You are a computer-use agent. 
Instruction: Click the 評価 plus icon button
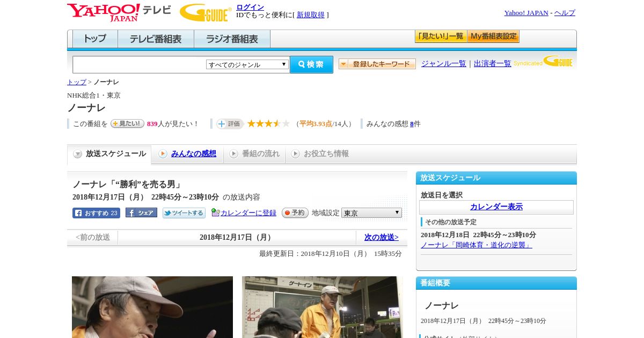pyautogui.click(x=230, y=124)
